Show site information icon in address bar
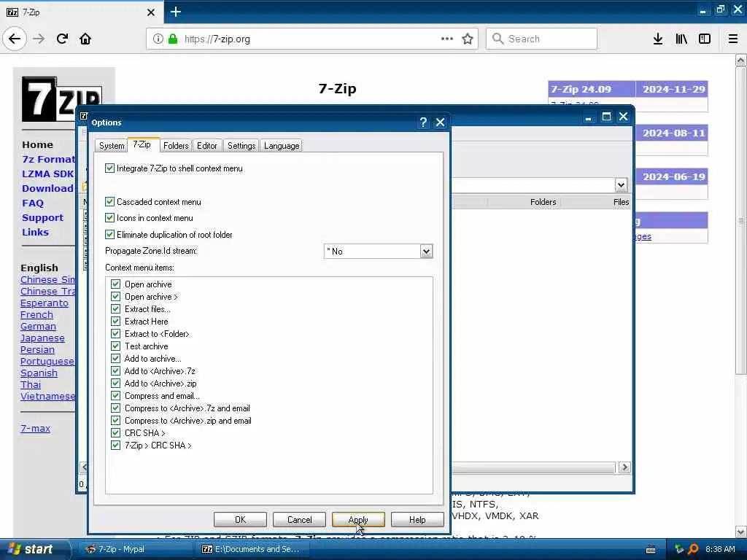Screen dimensions: 747x560 tap(158, 39)
